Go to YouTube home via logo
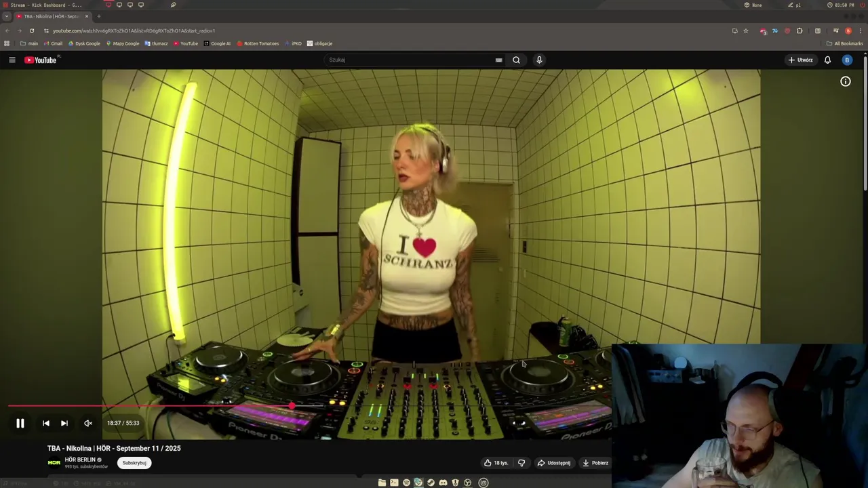 point(41,60)
